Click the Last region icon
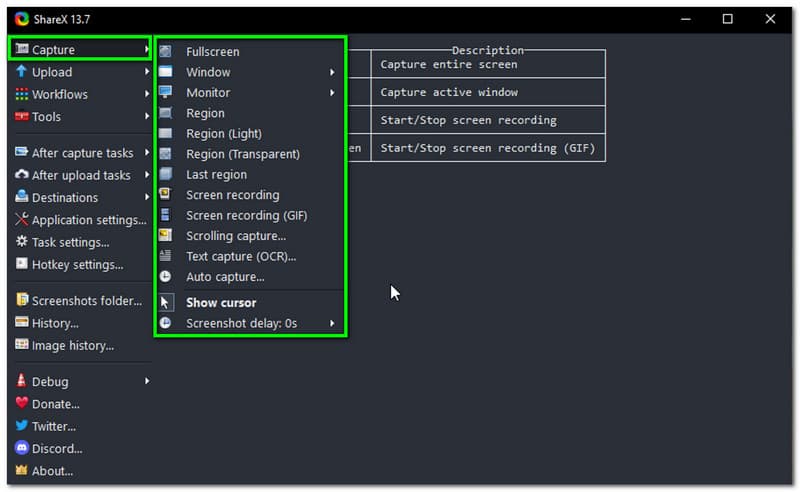 165,174
